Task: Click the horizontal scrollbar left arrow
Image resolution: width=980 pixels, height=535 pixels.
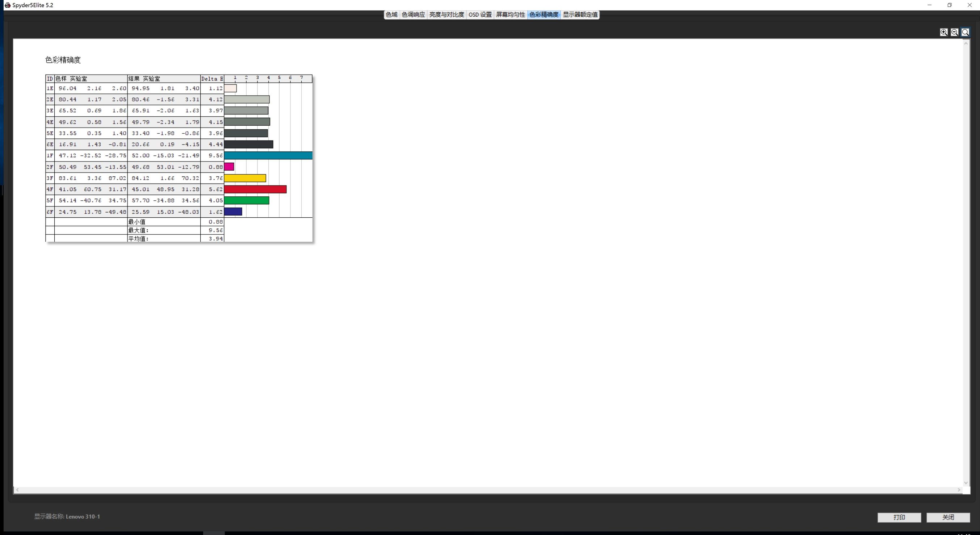Action: tap(17, 490)
